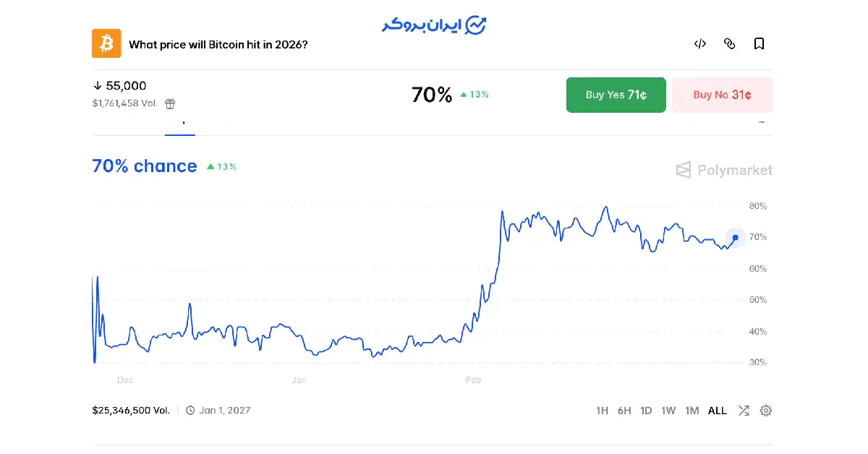Switch to the ALL timeframe tab
The image size is (868, 454).
(x=717, y=410)
